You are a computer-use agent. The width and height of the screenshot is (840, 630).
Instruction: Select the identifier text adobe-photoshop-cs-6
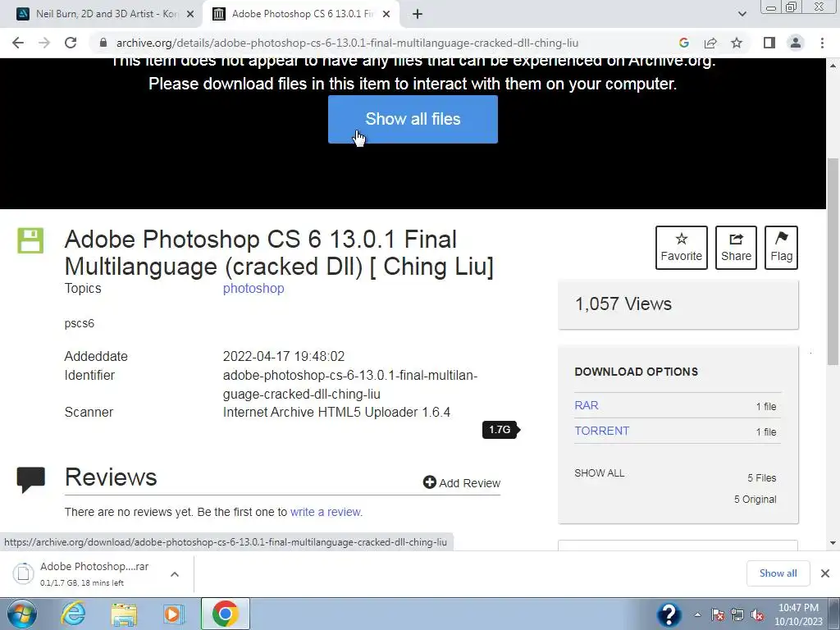349,385
